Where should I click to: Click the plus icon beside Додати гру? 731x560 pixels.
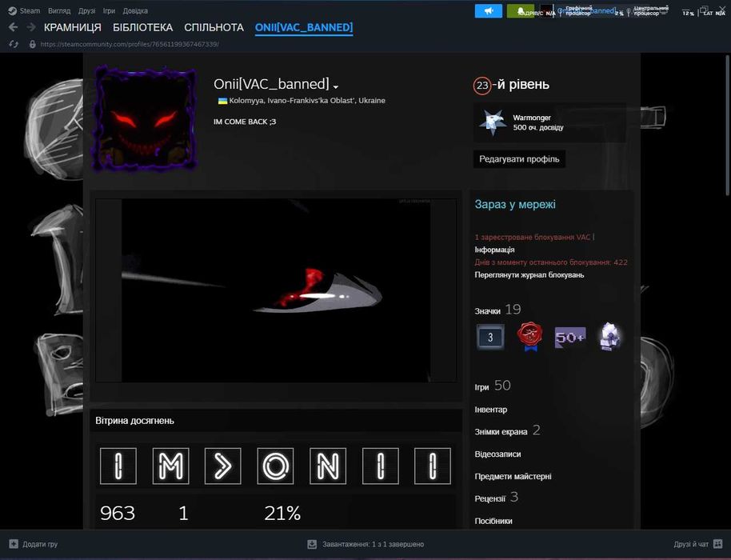tap(14, 544)
